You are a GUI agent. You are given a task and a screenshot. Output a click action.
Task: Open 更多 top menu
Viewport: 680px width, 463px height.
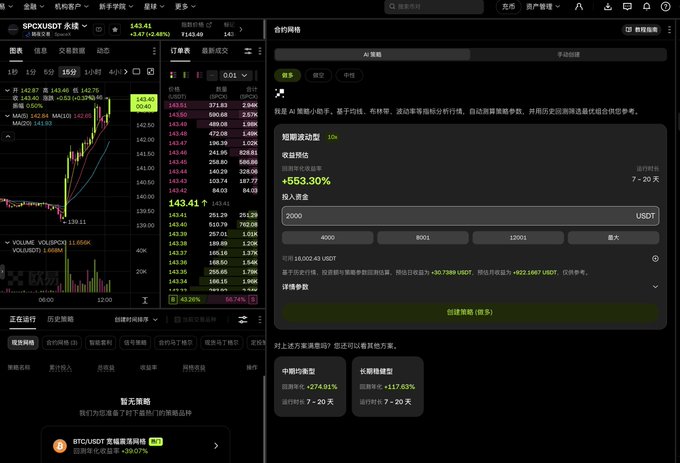pyautogui.click(x=185, y=7)
